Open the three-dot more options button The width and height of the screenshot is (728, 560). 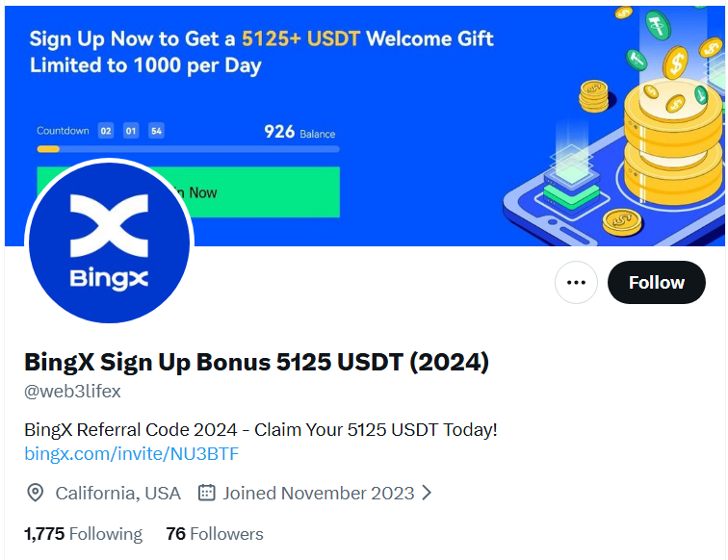[x=576, y=283]
